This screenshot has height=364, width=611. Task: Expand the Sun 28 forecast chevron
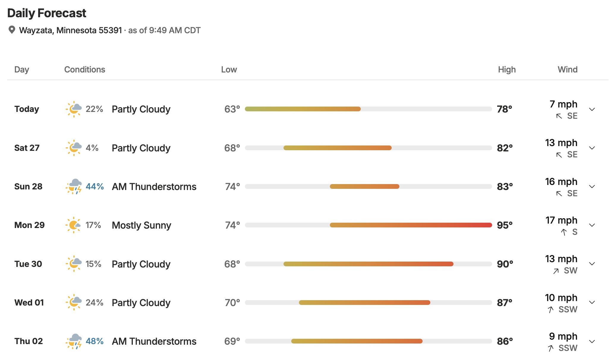(592, 186)
